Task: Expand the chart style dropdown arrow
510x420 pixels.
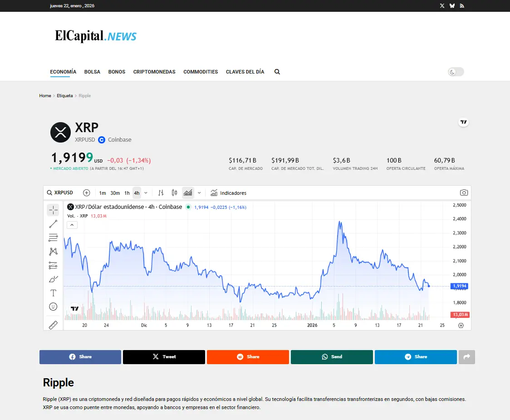Action: pyautogui.click(x=199, y=193)
